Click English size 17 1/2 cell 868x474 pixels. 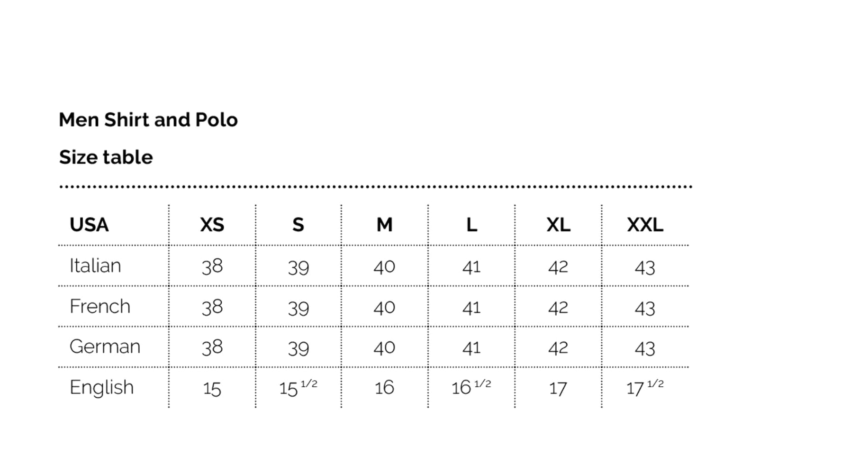click(x=645, y=388)
